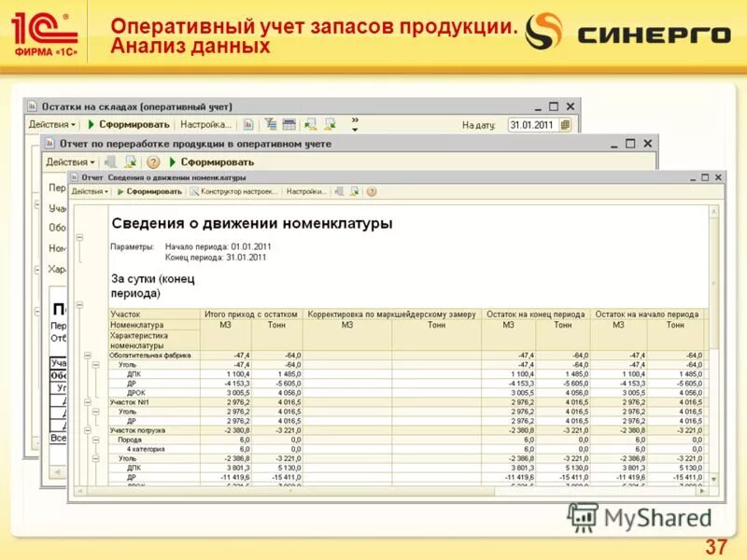The width and height of the screenshot is (747, 560).
Task: Click the table view icon on the Остатки toolbar
Action: click(290, 124)
